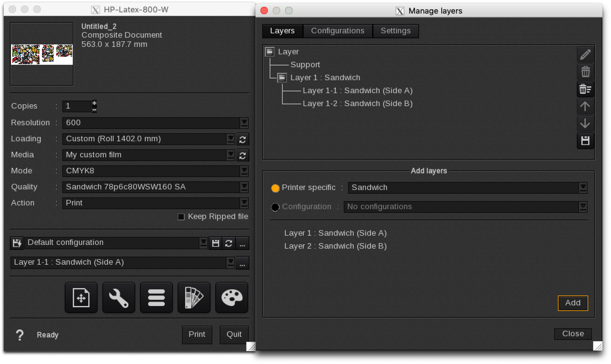Select the Configuration radio button
Image resolution: width=611 pixels, height=364 pixels.
[275, 207]
